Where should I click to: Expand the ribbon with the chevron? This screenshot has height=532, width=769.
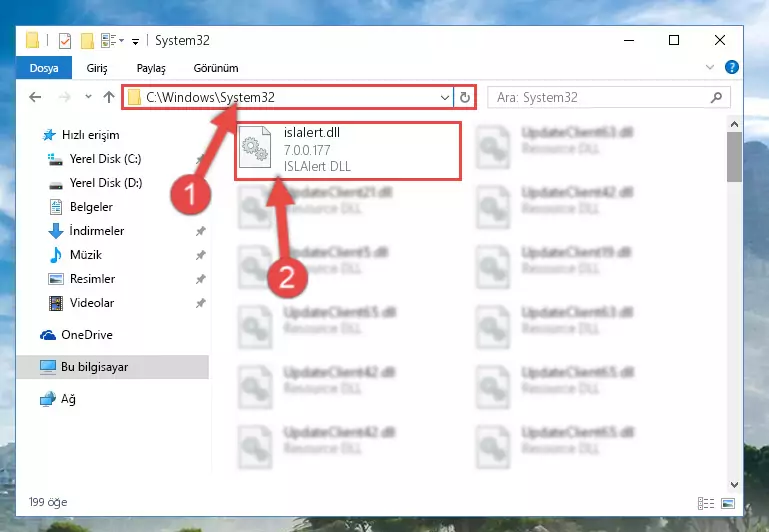(709, 67)
